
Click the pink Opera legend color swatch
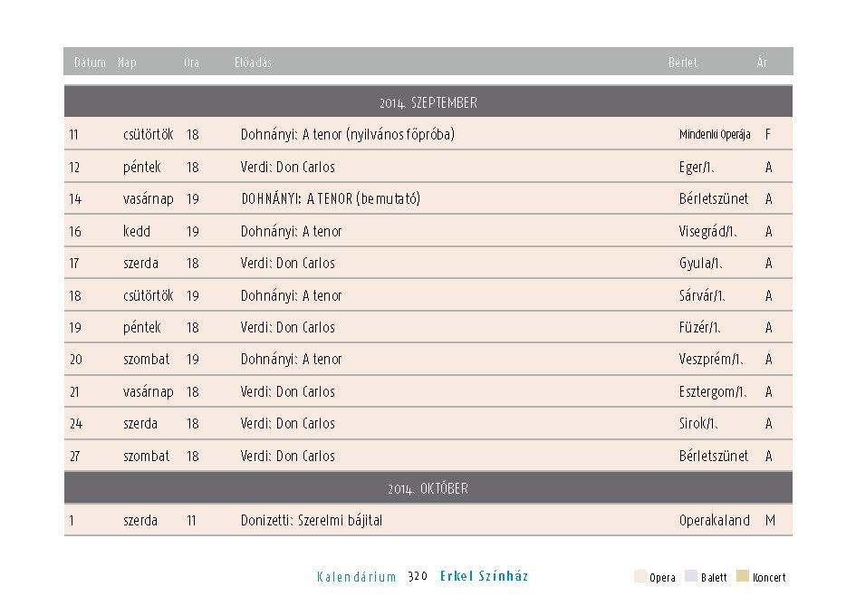point(640,576)
